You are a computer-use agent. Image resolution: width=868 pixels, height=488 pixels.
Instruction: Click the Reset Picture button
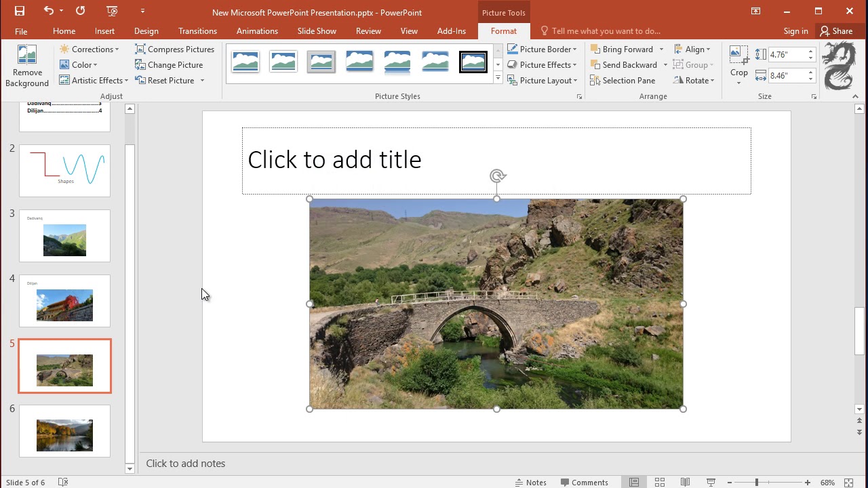[165, 81]
